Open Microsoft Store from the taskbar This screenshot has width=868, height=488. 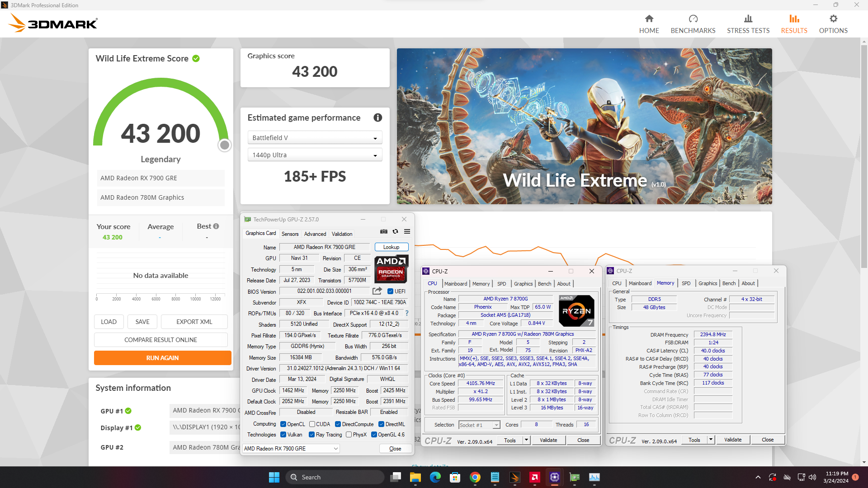coord(455,477)
